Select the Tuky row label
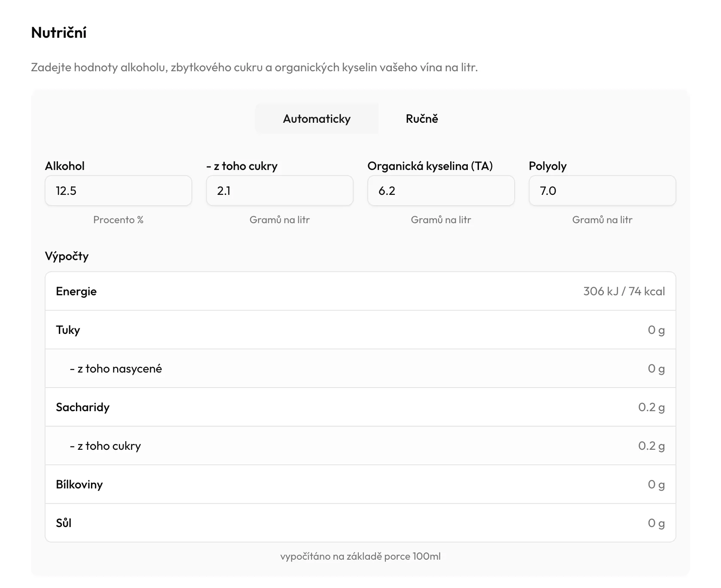Viewport: 721px width, 588px height. pyautogui.click(x=68, y=330)
